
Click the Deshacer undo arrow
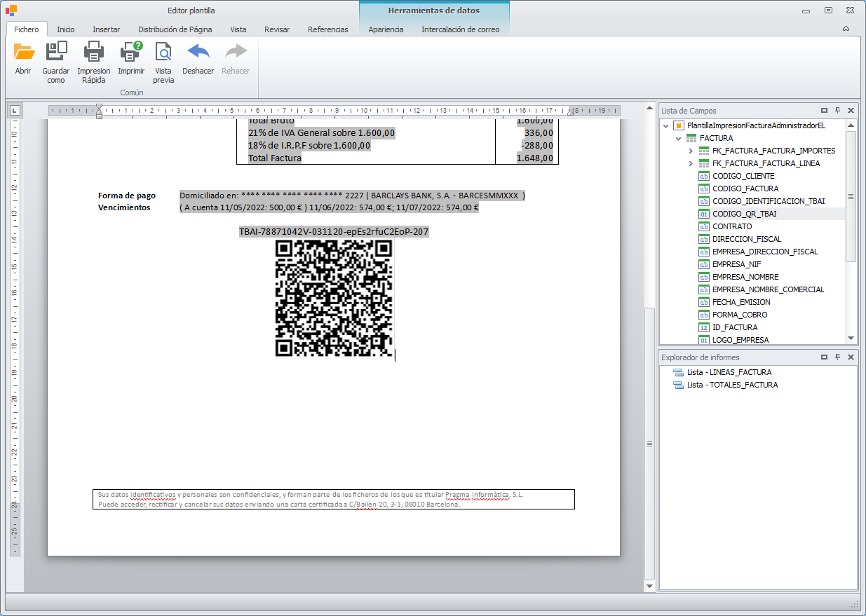coord(198,52)
